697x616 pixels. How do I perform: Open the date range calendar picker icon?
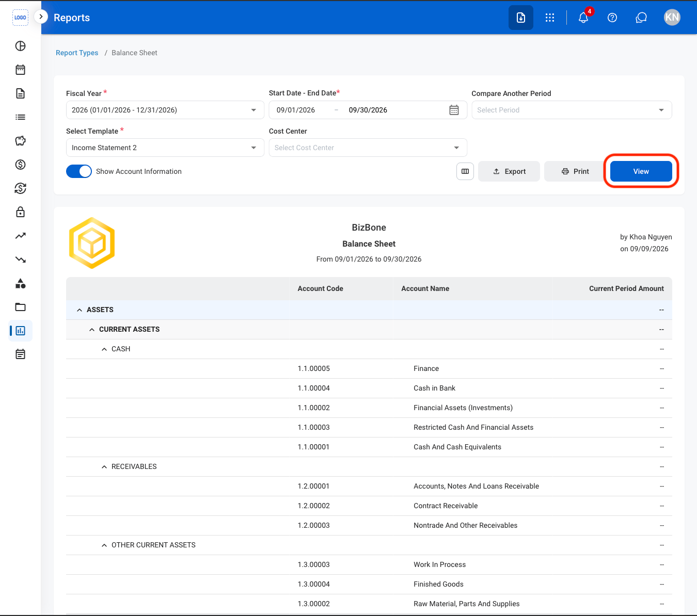tap(454, 110)
